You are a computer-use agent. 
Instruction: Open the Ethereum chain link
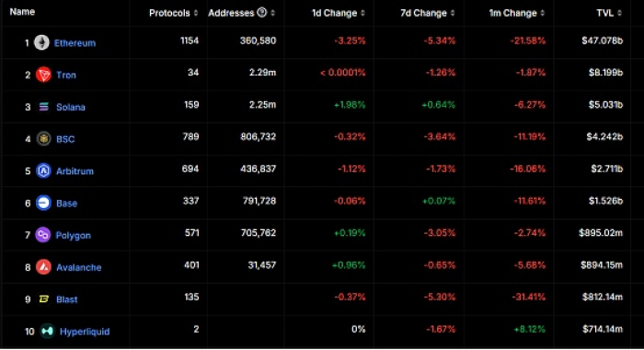(x=75, y=42)
